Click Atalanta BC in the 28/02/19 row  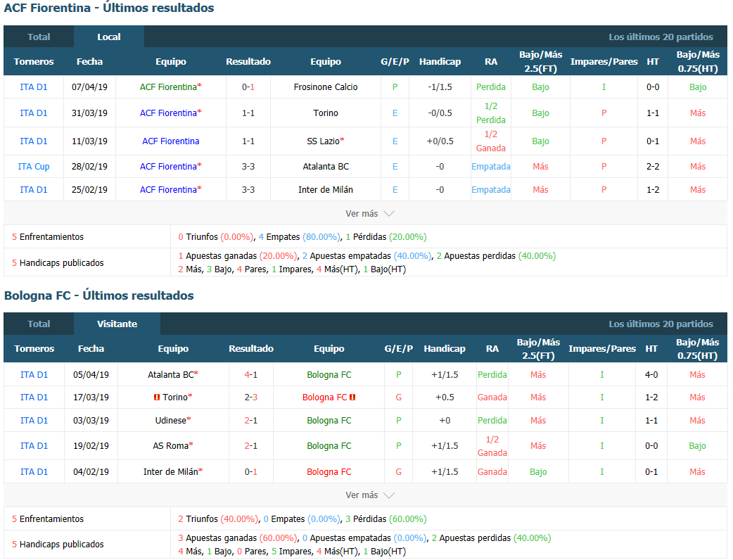click(326, 167)
